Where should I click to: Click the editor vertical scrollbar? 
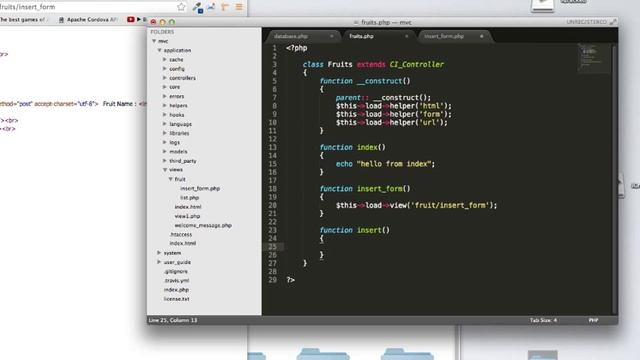coord(614,179)
